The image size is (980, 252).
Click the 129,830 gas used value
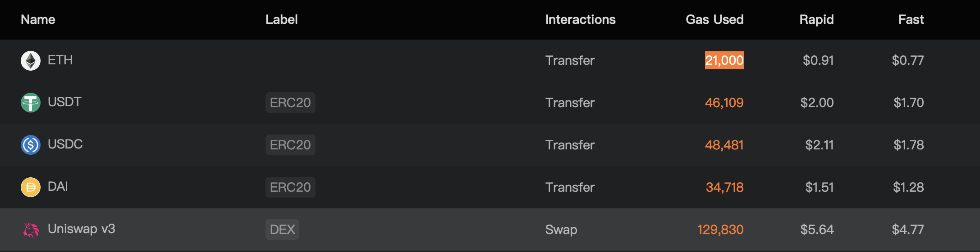click(720, 229)
